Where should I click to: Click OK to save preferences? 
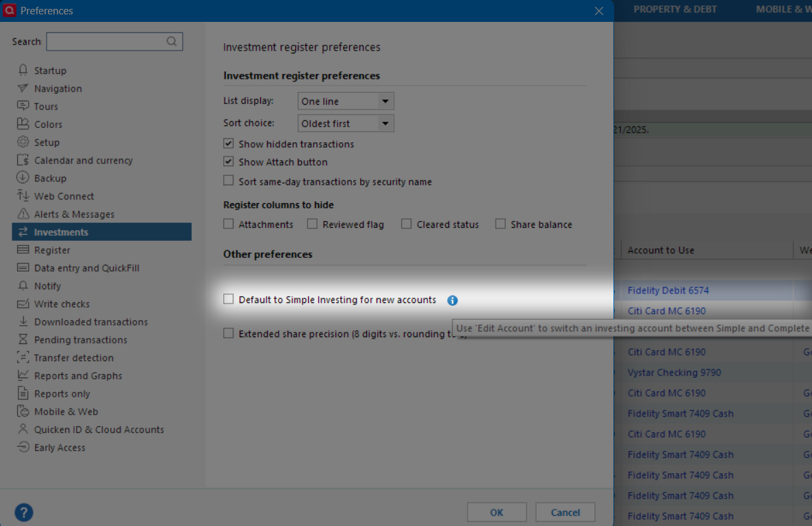pyautogui.click(x=496, y=512)
